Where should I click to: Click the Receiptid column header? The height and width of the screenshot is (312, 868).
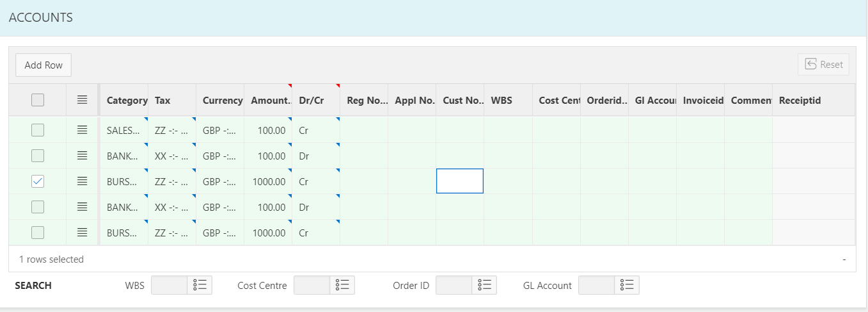pos(814,100)
